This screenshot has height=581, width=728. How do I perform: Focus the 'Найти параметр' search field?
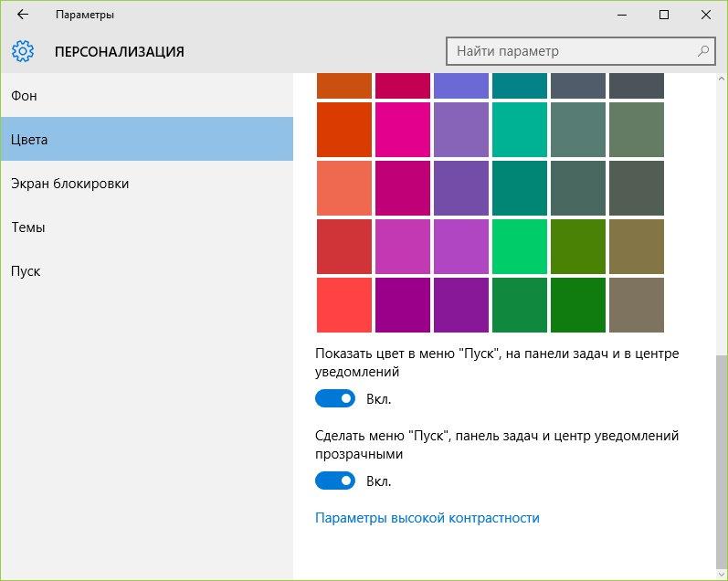click(580, 51)
